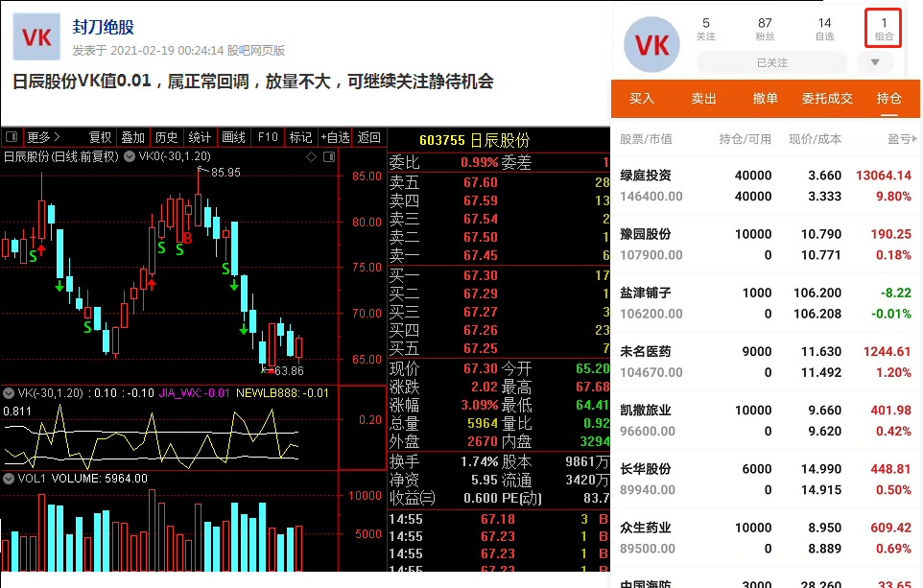Click the 63.86 low price label on chart
923x588 pixels.
pos(289,371)
